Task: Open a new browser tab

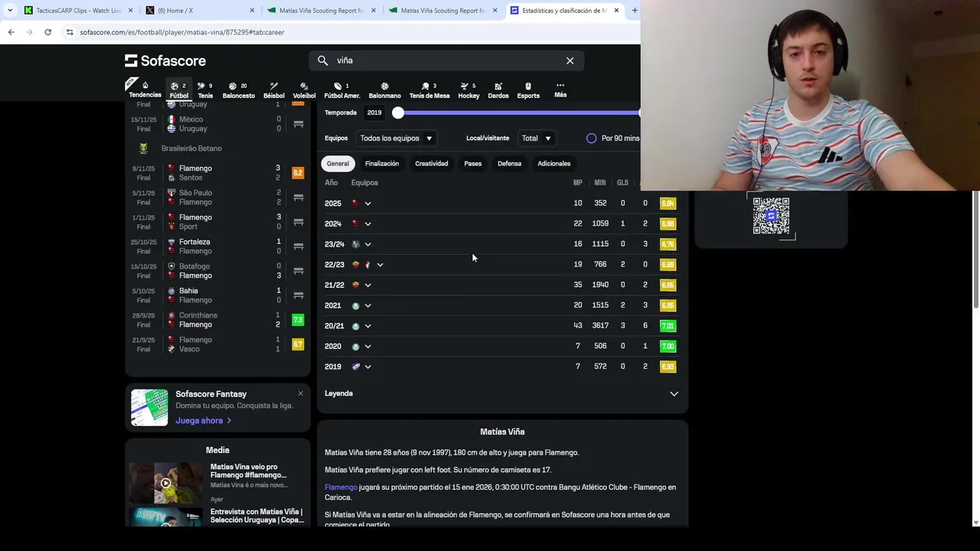Action: click(x=634, y=10)
